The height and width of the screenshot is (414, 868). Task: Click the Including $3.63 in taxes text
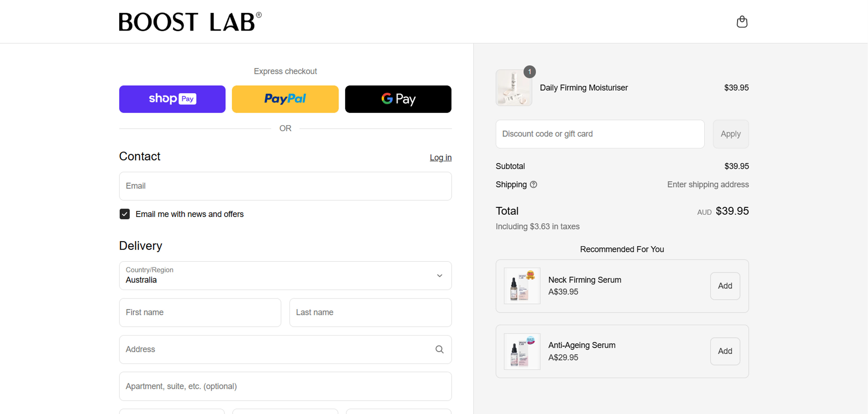pos(538,227)
